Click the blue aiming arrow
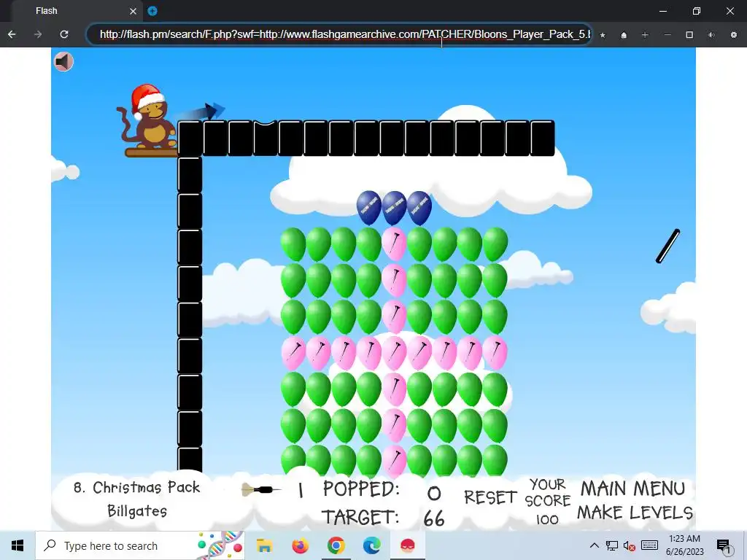747x560 pixels. pos(200,113)
